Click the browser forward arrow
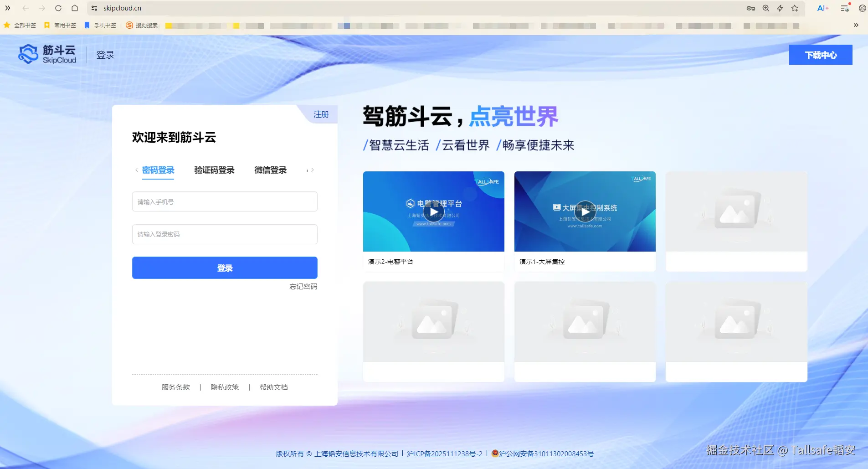Image resolution: width=868 pixels, height=469 pixels. [x=42, y=8]
